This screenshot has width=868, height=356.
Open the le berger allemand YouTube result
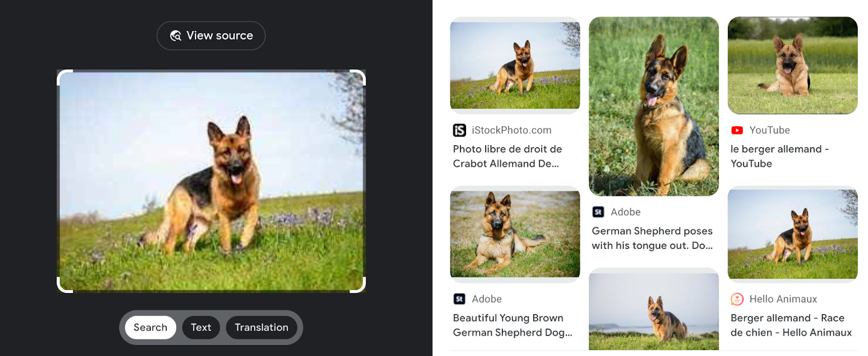click(779, 156)
